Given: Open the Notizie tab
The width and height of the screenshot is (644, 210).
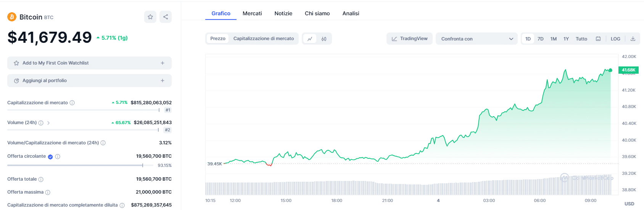Looking at the screenshot, I should click(283, 13).
